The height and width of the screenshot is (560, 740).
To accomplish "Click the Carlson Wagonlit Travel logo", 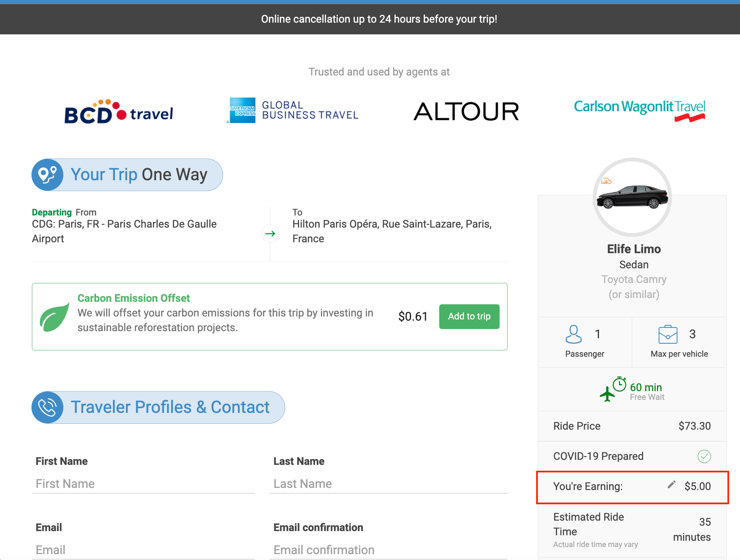I will [640, 111].
